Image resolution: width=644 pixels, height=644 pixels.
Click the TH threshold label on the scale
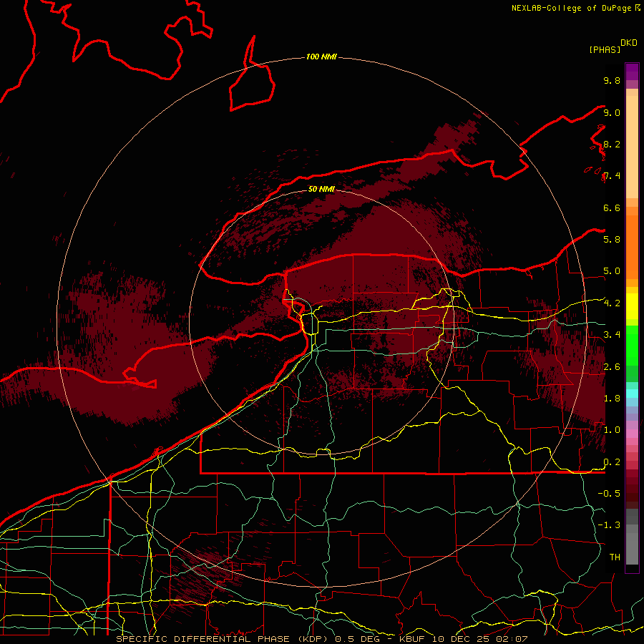click(x=615, y=557)
